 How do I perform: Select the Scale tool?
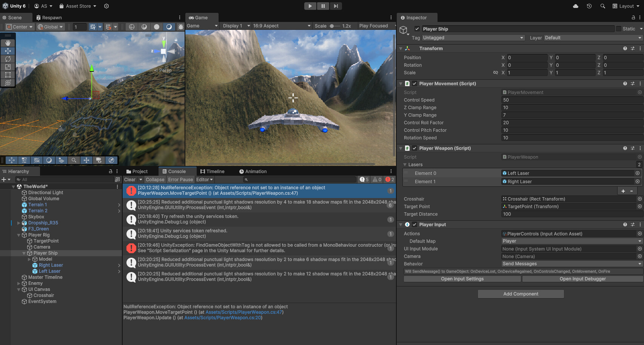pos(8,67)
